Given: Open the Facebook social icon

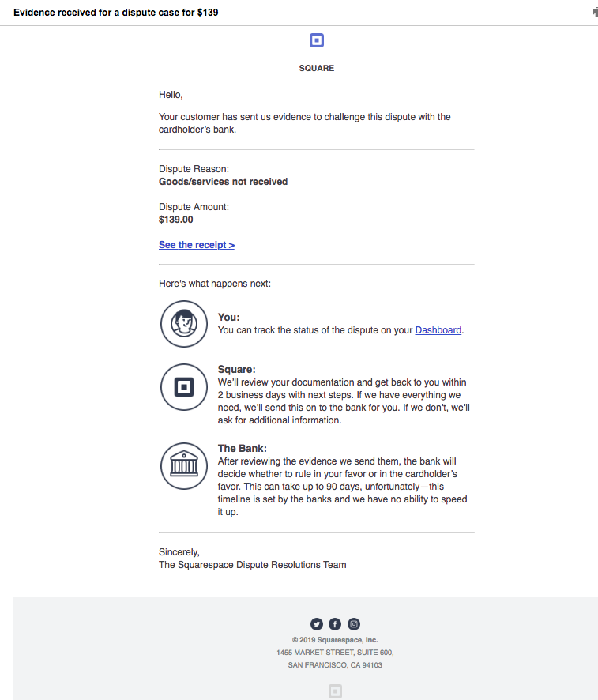Looking at the screenshot, I should coord(335,624).
